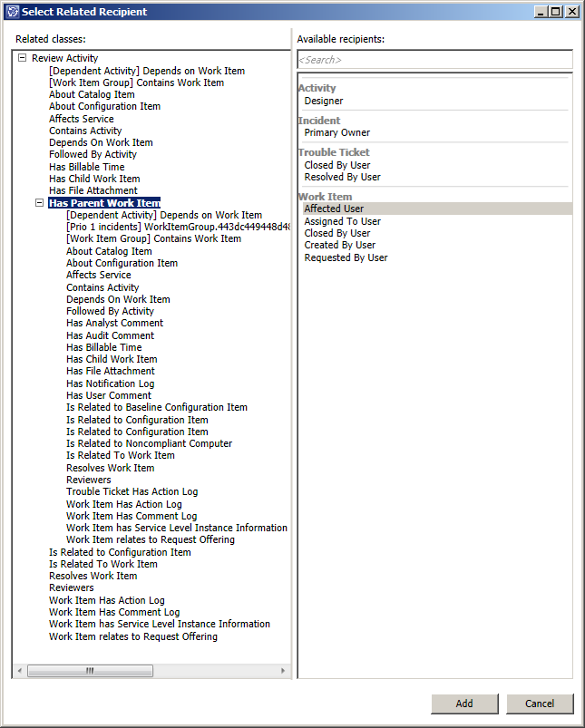
Task: Select the Review Activity tree root
Action: coord(64,58)
